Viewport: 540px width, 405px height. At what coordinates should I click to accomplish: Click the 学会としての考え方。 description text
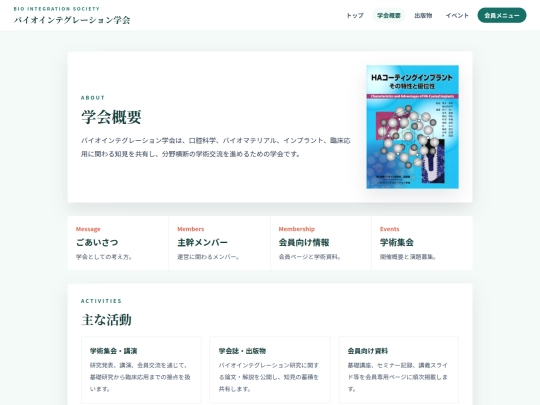[x=104, y=257]
